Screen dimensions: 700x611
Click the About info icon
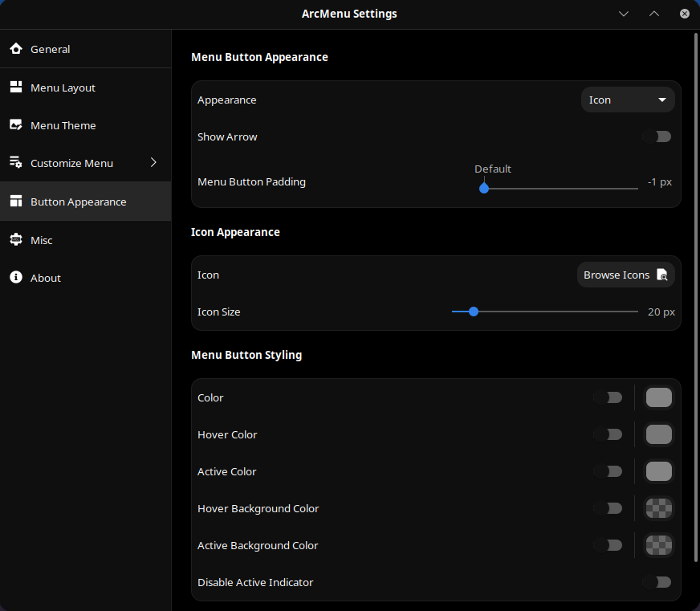point(16,277)
